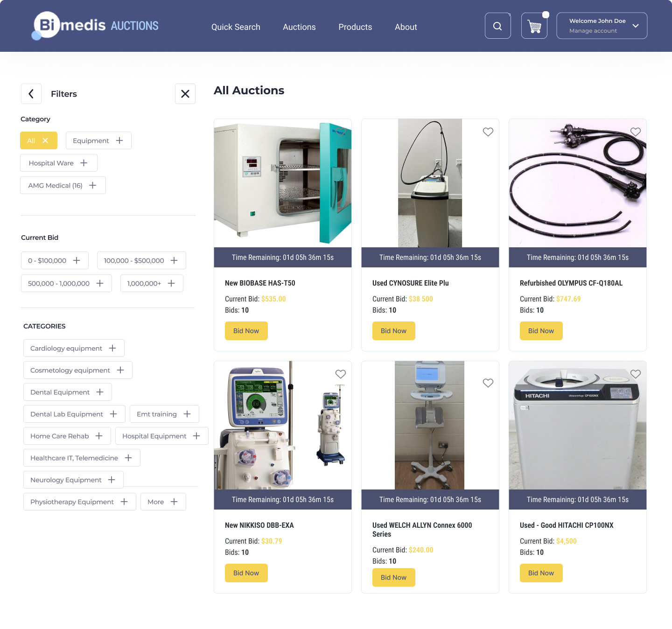This screenshot has width=672, height=629.
Task: Add Dental Lab Equipment category
Action: coord(74,414)
